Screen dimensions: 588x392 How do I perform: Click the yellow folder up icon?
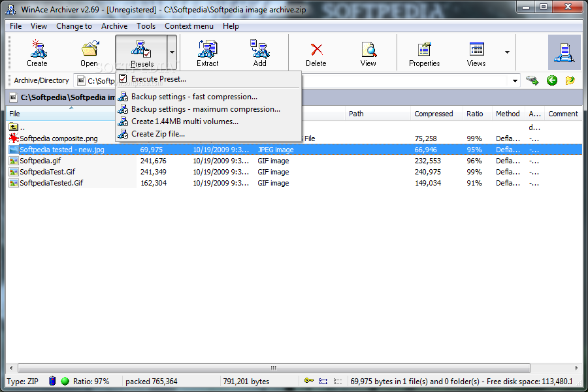(x=570, y=80)
